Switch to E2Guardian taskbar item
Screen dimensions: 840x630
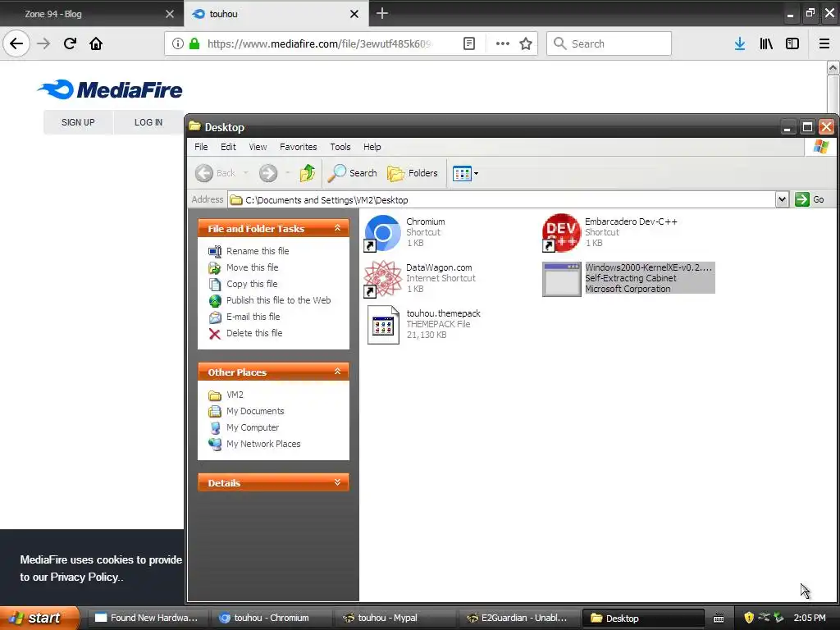tap(518, 618)
